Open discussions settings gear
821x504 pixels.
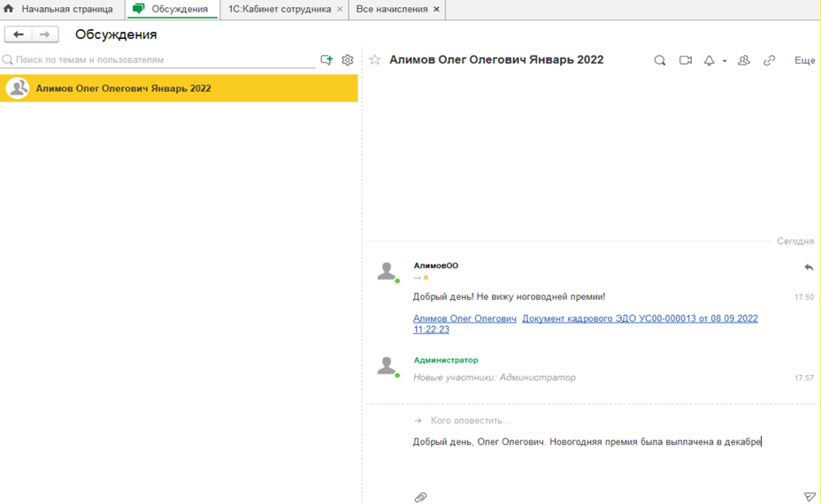coord(348,60)
